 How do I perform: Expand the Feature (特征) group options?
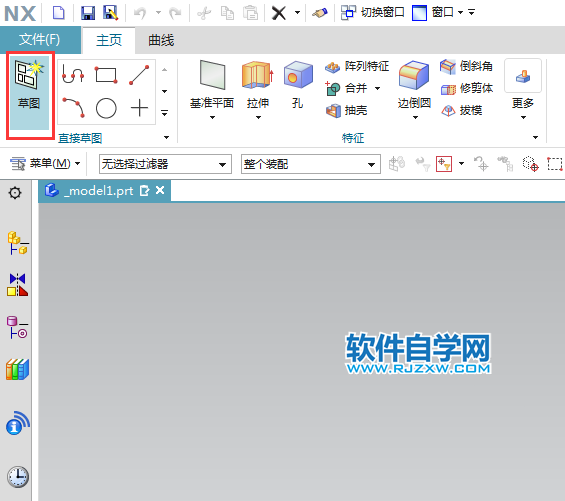click(x=535, y=137)
